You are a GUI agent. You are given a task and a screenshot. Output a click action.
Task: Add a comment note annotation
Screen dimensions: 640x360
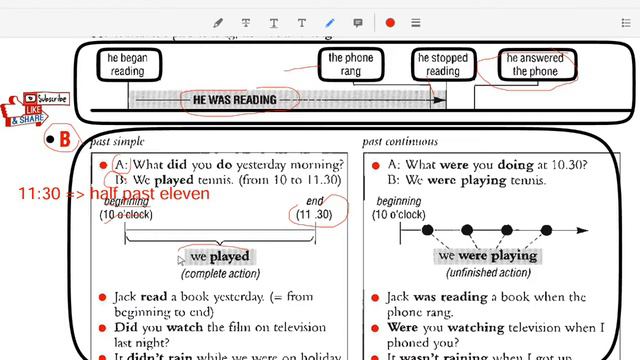click(x=358, y=23)
